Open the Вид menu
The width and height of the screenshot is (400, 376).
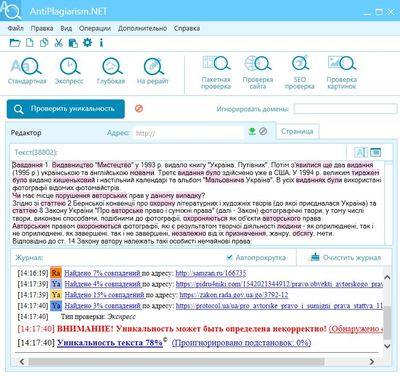[66, 28]
